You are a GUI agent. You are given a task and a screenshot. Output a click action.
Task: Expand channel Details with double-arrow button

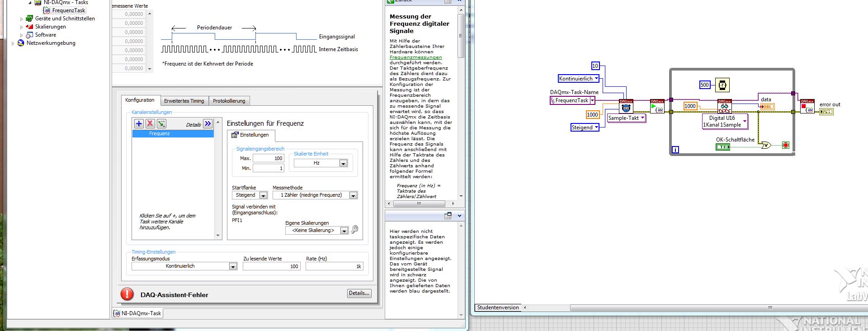(208, 123)
